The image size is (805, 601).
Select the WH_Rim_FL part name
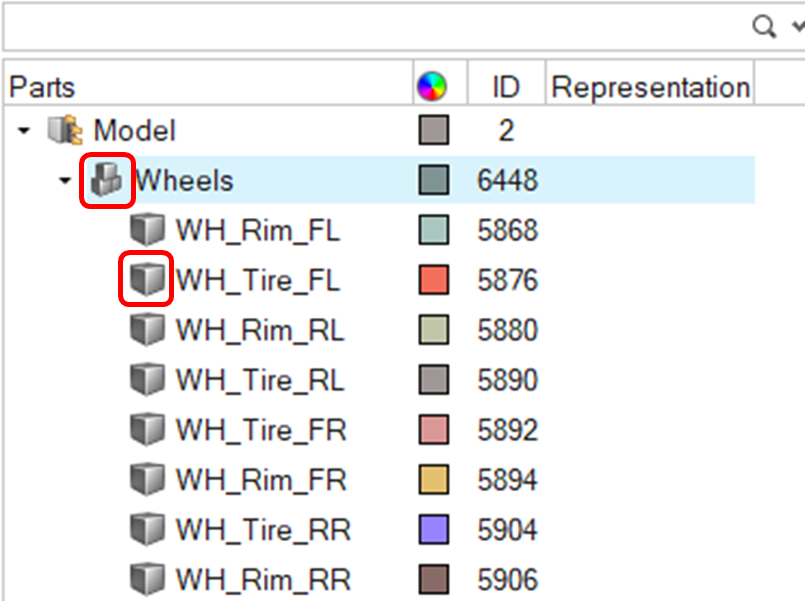pyautogui.click(x=258, y=230)
